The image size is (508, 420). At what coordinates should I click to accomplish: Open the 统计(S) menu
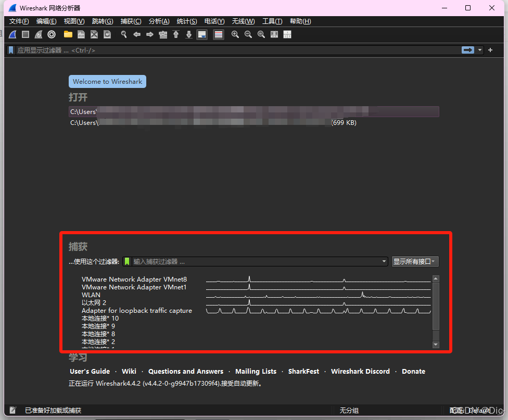coord(187,21)
